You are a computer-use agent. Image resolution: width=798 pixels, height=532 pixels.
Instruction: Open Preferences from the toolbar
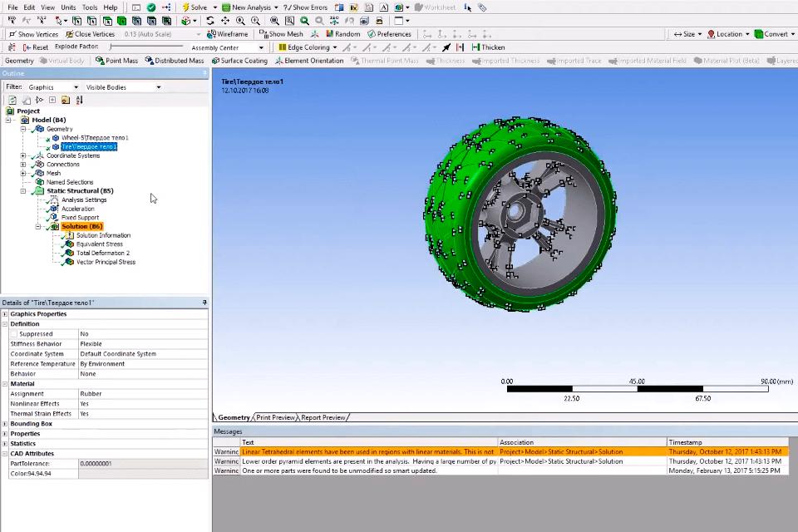pyautogui.click(x=389, y=34)
